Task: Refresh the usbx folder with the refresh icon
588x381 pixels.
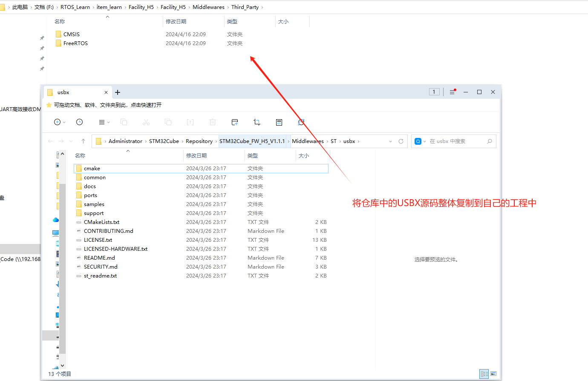Action: click(x=401, y=141)
